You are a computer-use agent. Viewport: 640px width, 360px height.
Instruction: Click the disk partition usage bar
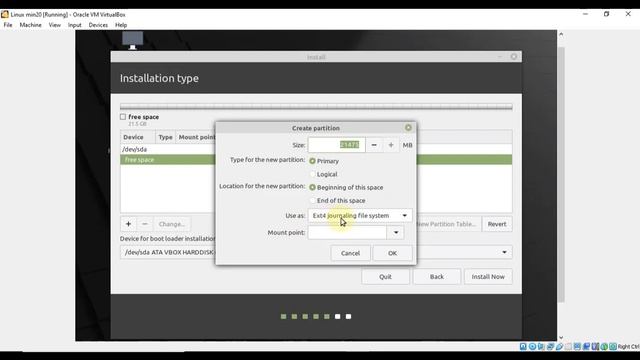[x=316, y=107]
